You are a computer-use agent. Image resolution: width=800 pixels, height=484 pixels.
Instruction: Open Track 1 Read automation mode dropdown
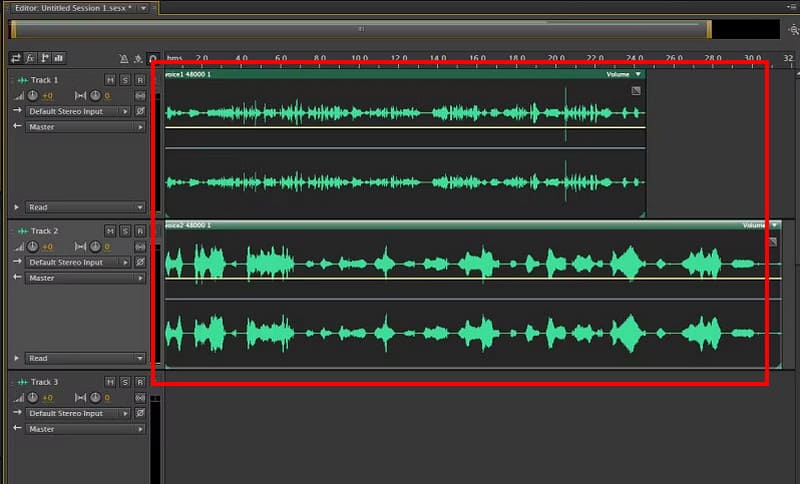coord(85,208)
